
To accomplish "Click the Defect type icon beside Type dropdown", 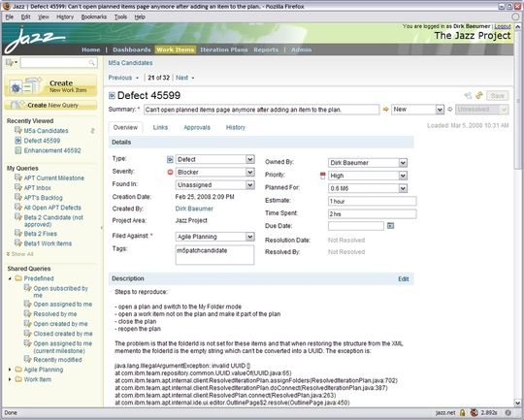I will 170,160.
